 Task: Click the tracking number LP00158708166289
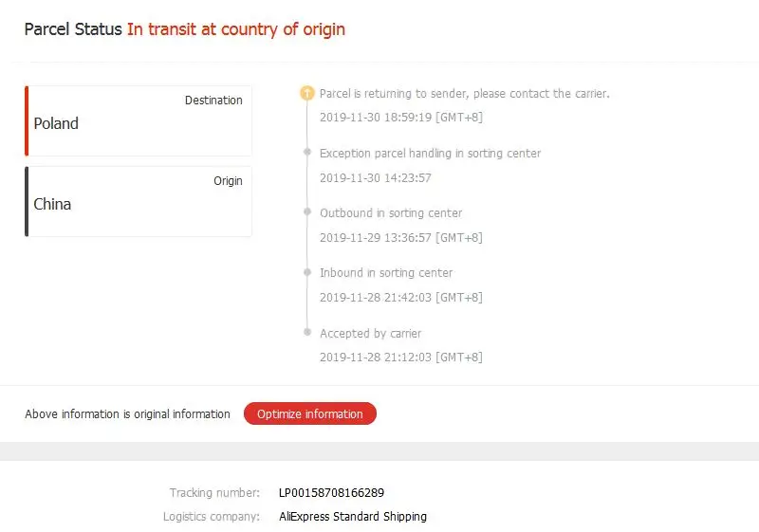[331, 492]
